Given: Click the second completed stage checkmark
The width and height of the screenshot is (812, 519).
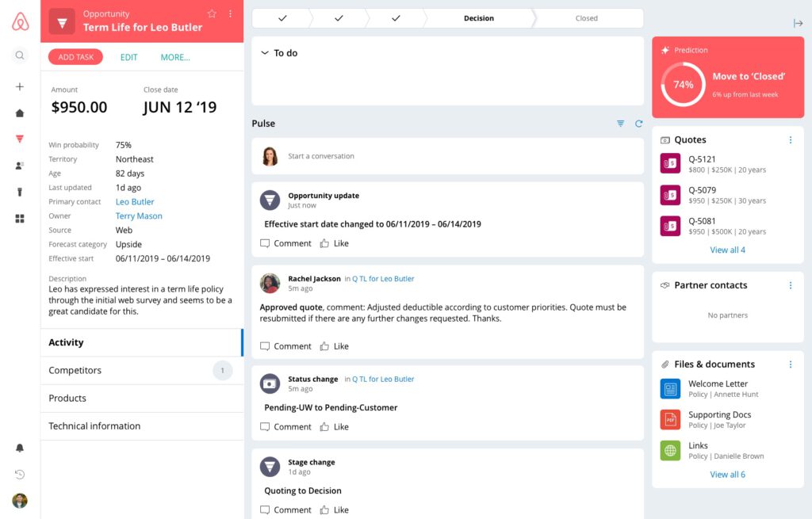Looking at the screenshot, I should pos(339,18).
